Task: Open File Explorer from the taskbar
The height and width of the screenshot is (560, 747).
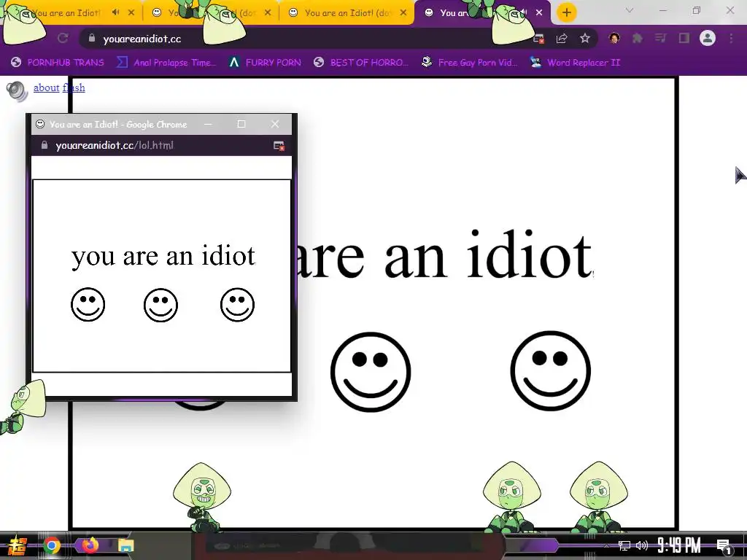Action: point(126,545)
